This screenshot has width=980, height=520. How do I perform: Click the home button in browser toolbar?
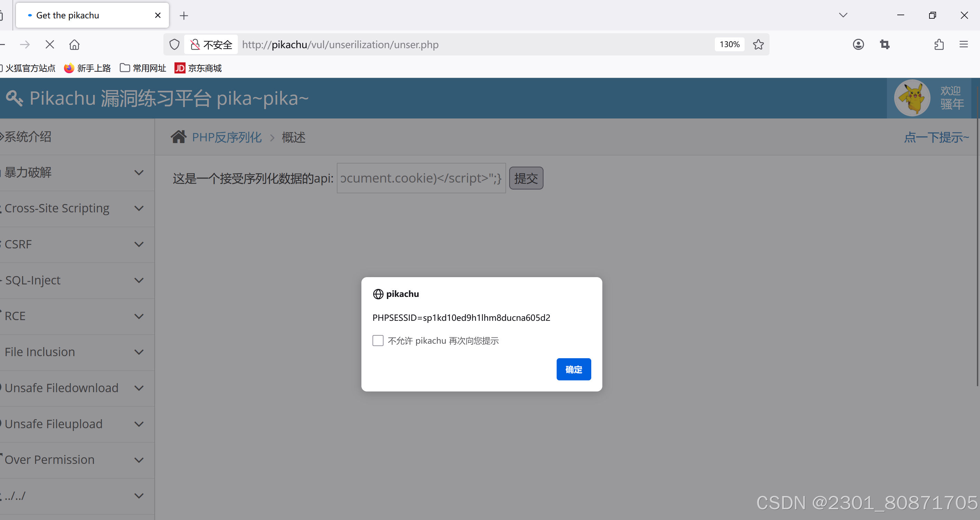74,45
